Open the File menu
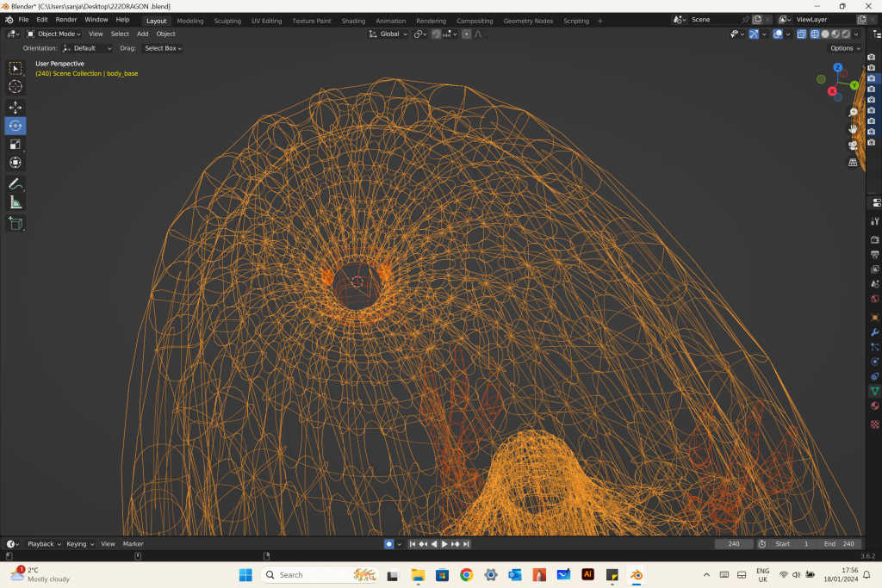882x588 pixels. [23, 20]
